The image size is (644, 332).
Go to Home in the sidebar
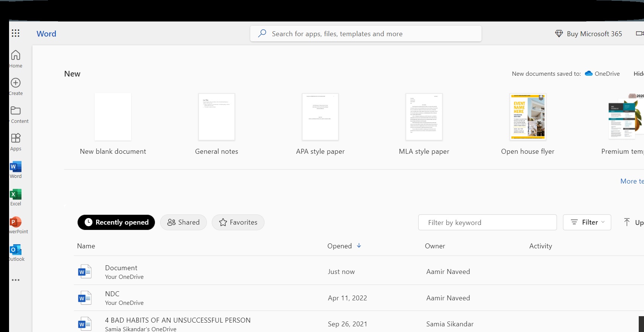tap(15, 59)
